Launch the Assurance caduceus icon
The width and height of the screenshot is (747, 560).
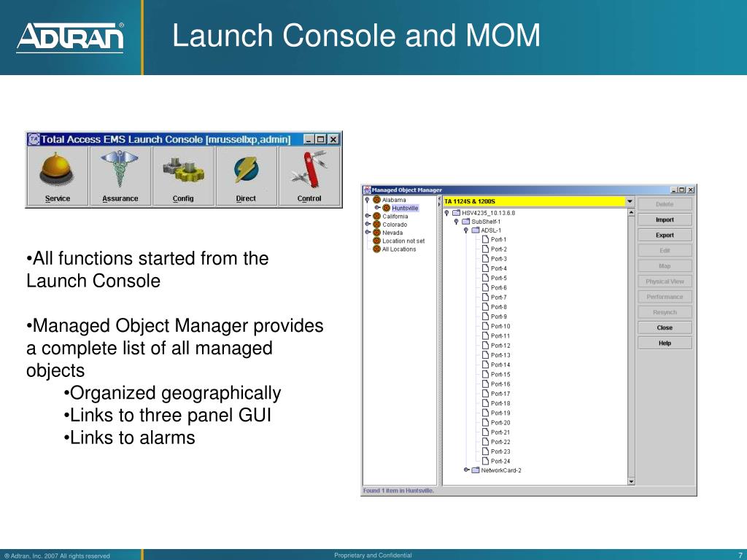pos(120,176)
